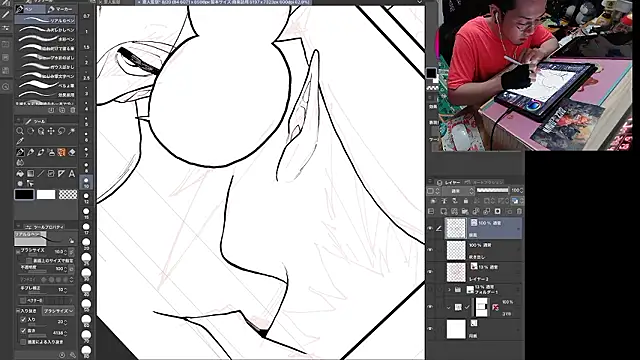
Task: Open the ブラシサイズ starting-ending dropdown
Action: click(x=59, y=311)
